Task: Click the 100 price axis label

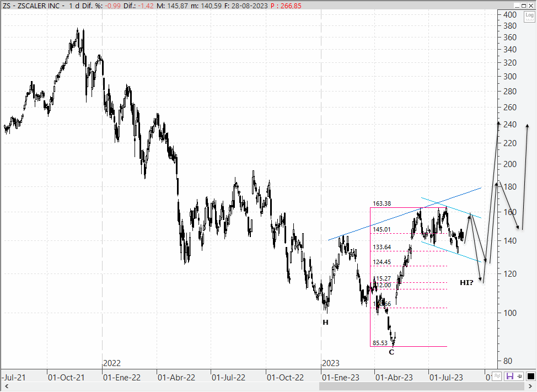Action: [510, 313]
